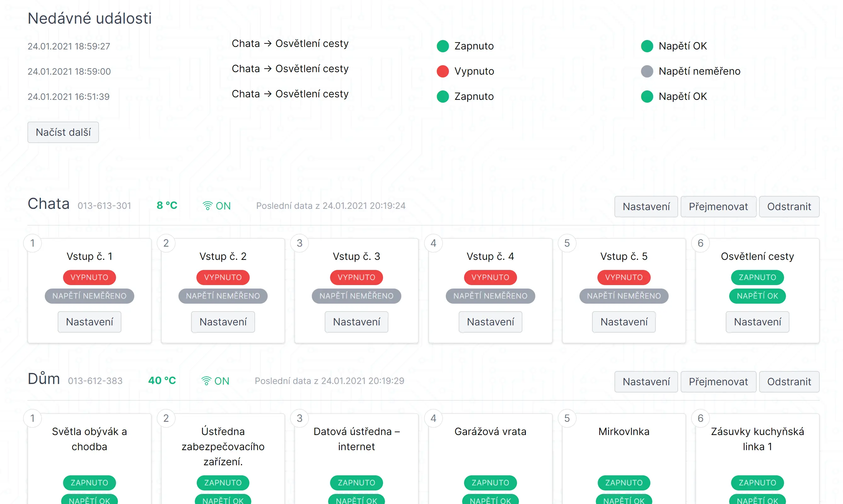
Task: Open Nastavení on Osvětlení cesty card
Action: click(757, 322)
